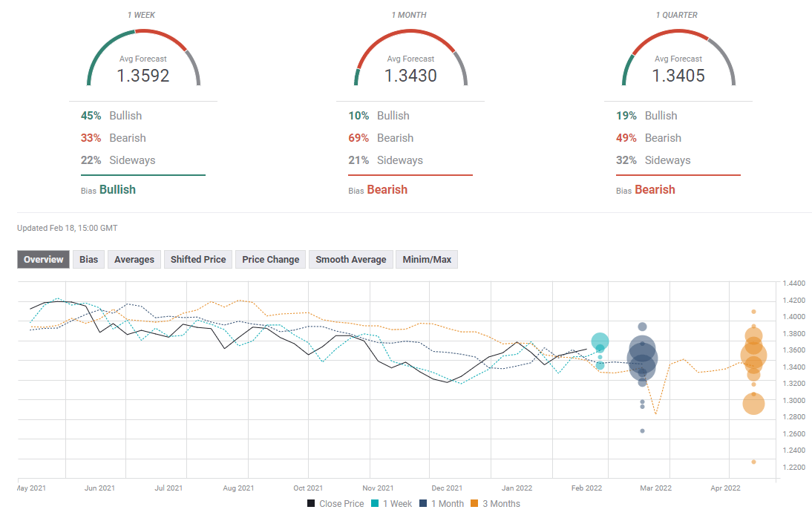Screen dimensions: 812x521
Task: Click the large orange bubble near 1.3000
Action: (753, 404)
